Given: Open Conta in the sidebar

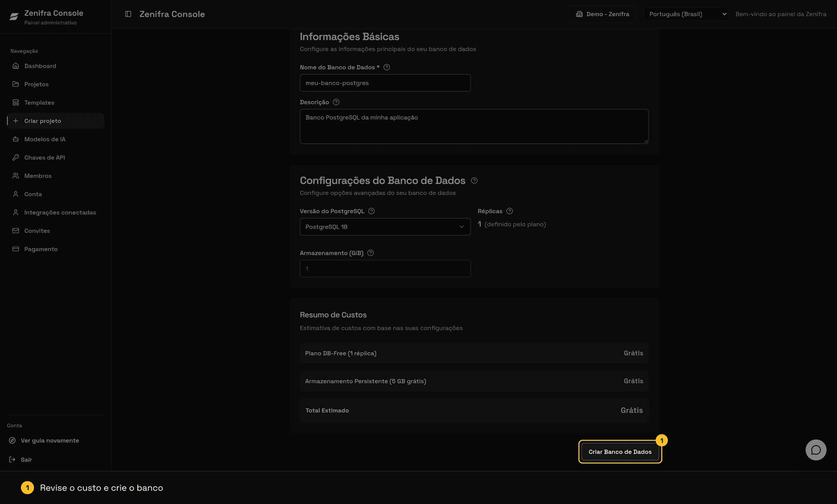Looking at the screenshot, I should coord(56,194).
